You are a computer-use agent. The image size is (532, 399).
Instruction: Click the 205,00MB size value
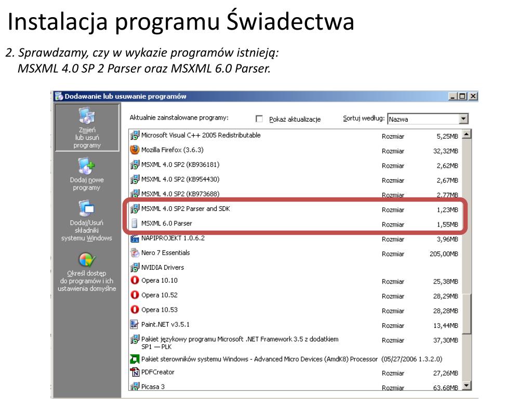click(444, 254)
